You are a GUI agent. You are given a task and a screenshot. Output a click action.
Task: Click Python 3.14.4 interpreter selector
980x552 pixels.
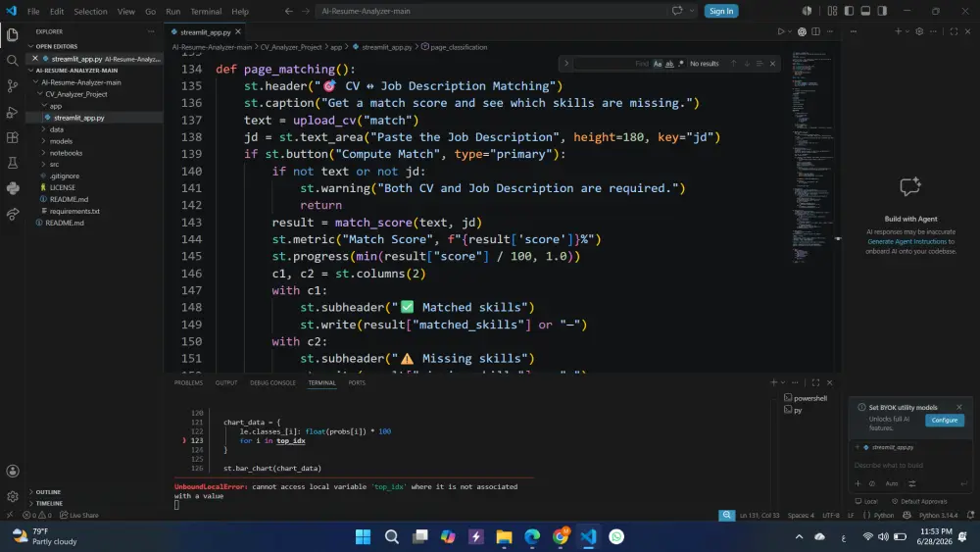click(x=938, y=515)
